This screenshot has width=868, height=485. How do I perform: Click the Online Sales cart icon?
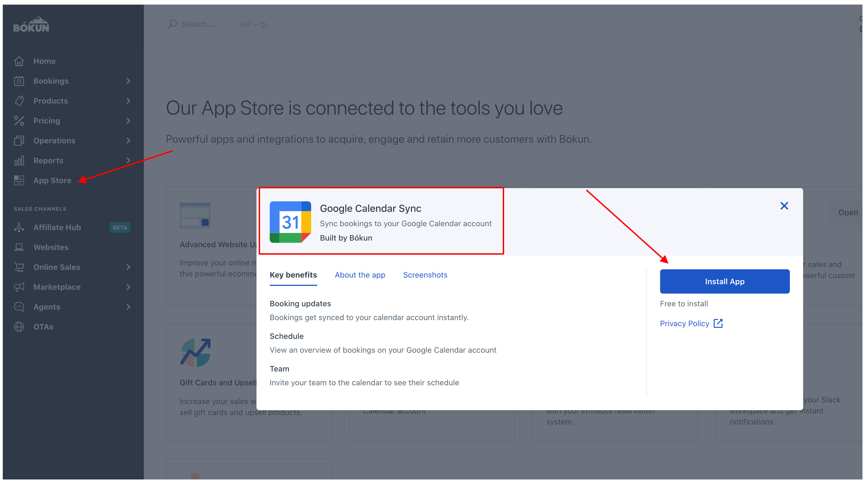[19, 267]
